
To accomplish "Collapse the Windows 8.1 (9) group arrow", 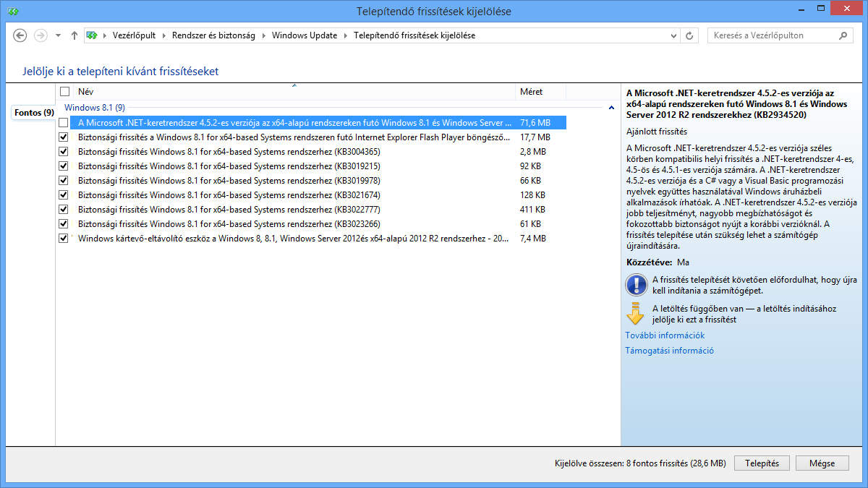I will click(610, 108).
